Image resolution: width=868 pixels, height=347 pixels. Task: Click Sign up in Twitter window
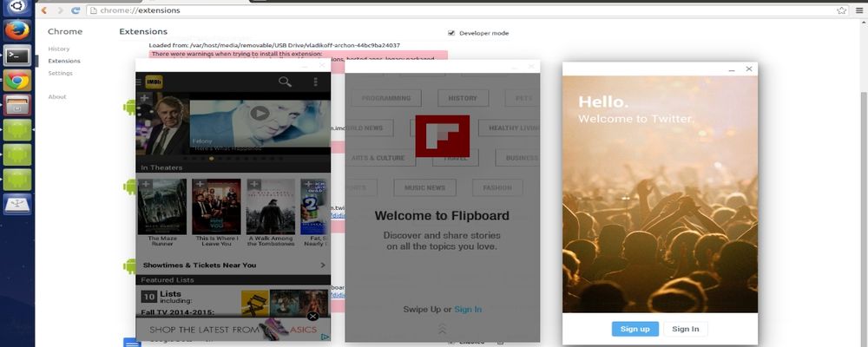(x=635, y=329)
